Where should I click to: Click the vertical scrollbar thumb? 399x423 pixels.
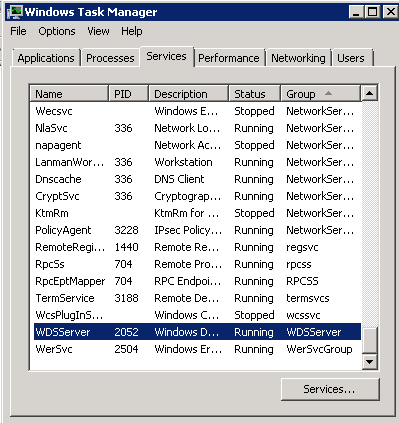coord(369,339)
